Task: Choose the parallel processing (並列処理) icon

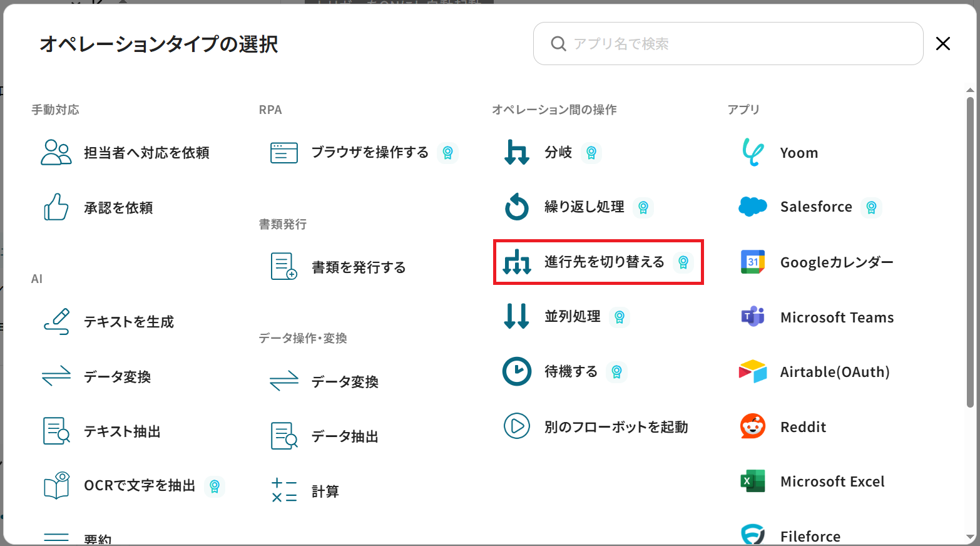Action: point(516,316)
